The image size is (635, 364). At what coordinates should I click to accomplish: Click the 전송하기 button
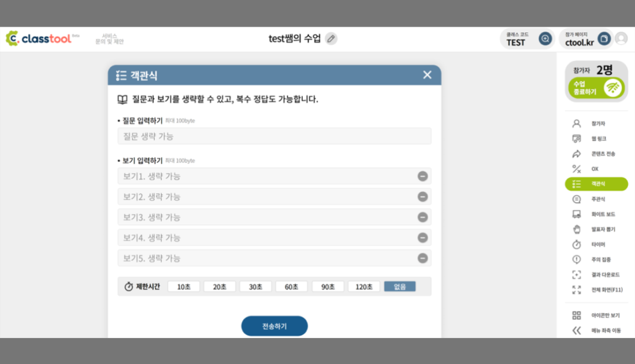pyautogui.click(x=275, y=326)
